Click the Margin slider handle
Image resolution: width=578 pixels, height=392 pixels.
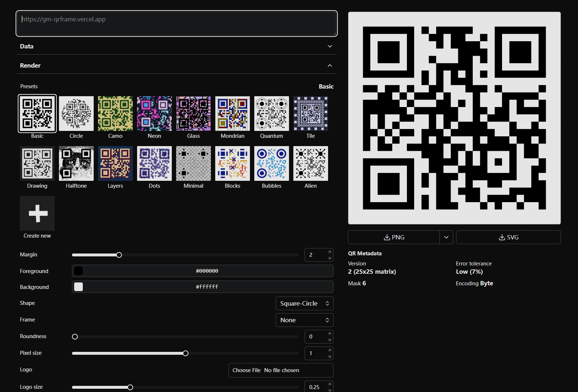pos(119,255)
